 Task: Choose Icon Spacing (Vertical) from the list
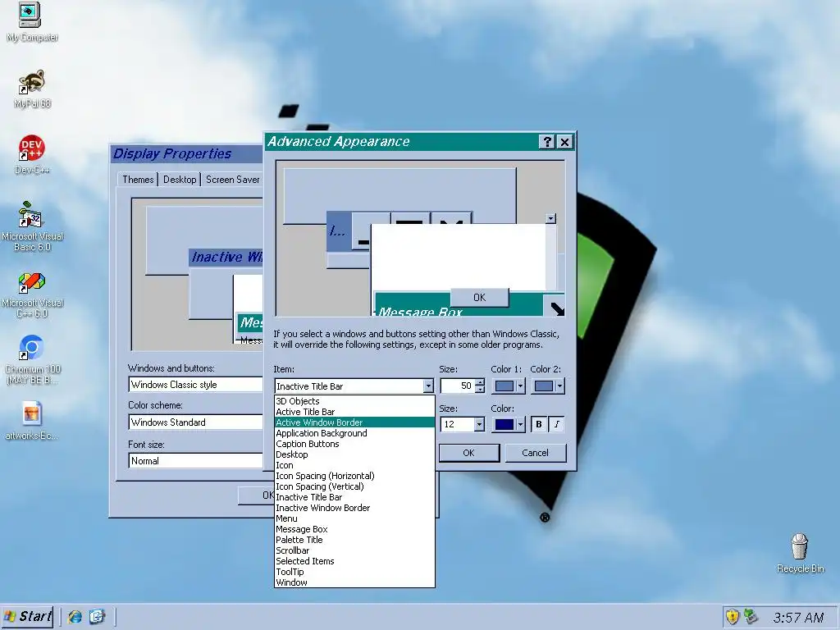354,486
